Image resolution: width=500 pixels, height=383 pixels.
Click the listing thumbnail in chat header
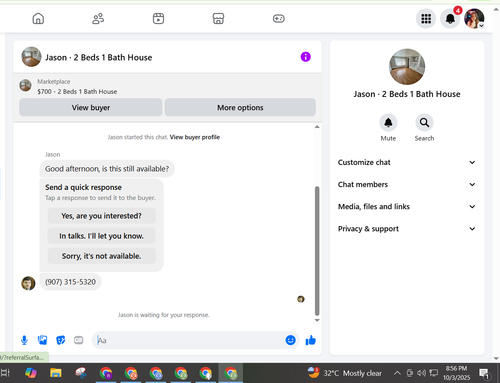(31, 57)
